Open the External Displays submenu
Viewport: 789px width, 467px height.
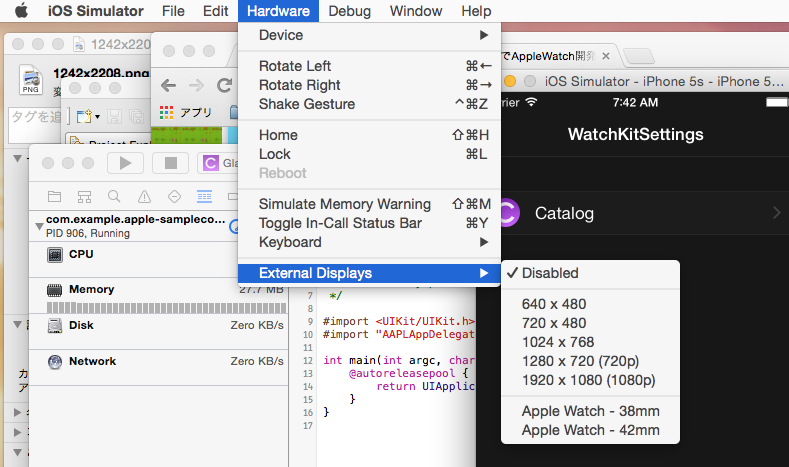369,273
